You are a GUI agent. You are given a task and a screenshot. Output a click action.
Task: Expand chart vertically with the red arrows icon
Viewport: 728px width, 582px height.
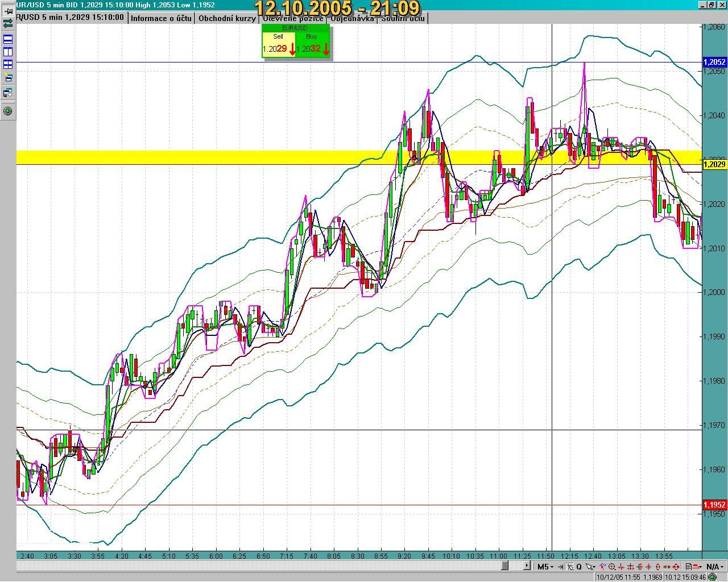[639, 567]
